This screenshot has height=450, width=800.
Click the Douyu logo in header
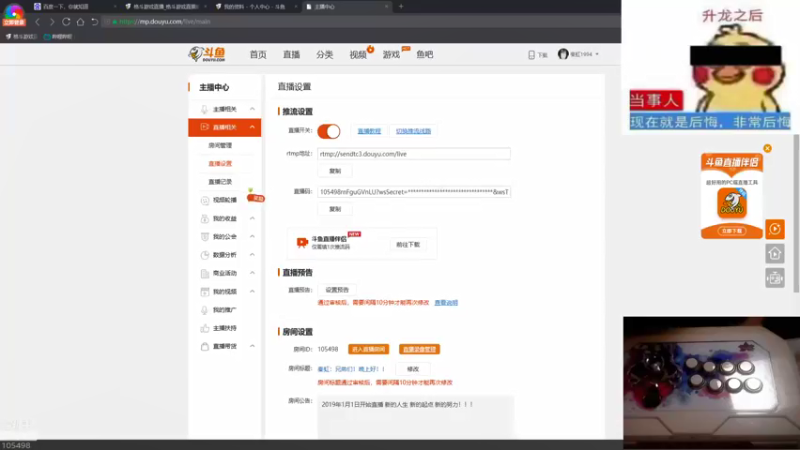207,54
